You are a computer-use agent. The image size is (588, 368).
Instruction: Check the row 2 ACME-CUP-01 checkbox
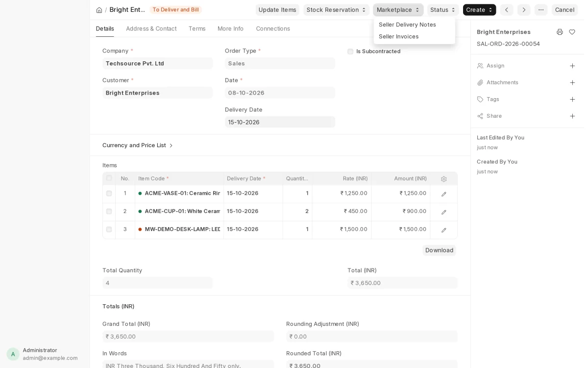point(109,211)
